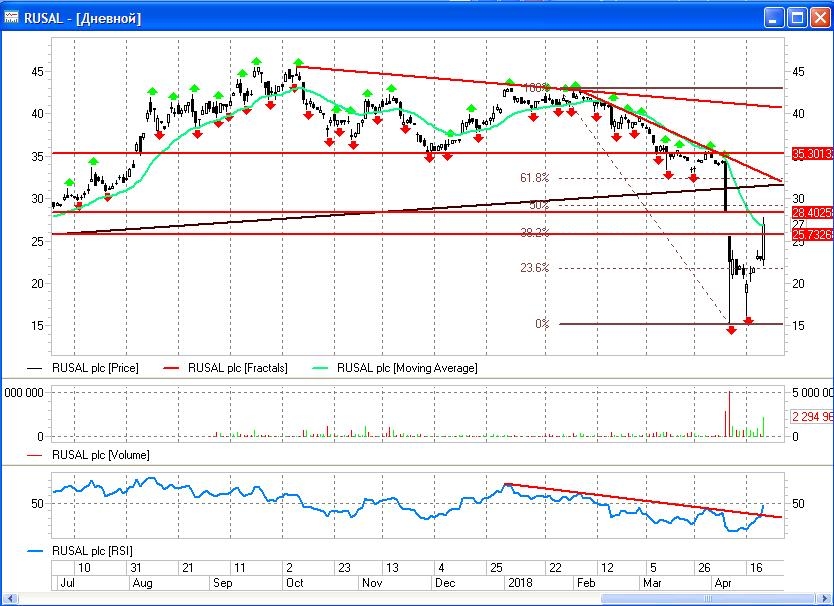Click the date label 26 on time axis

point(704,568)
